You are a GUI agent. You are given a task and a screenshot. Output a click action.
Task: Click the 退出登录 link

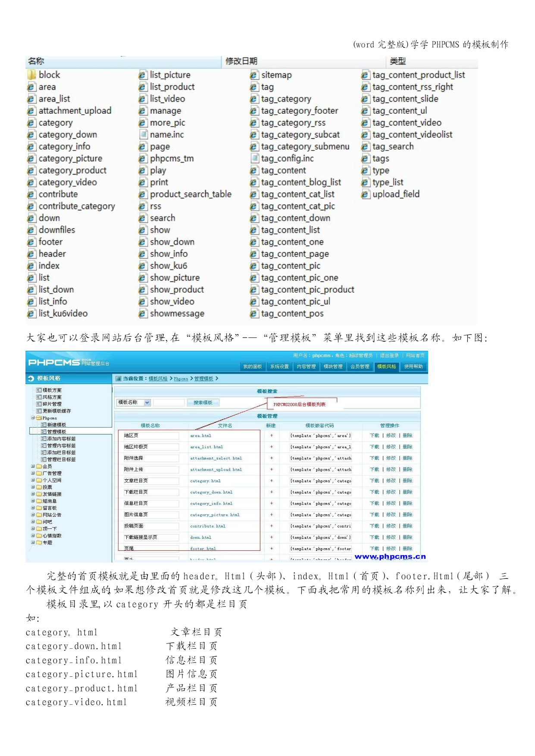click(x=389, y=356)
